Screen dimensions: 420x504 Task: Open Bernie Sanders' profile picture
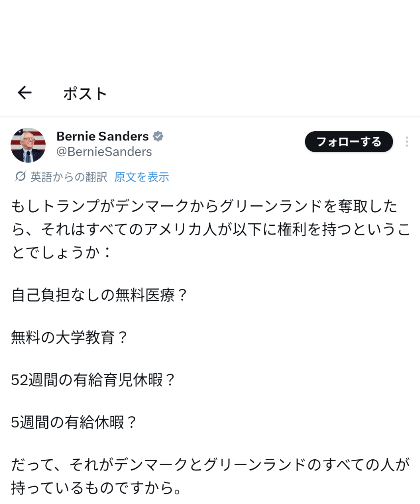click(28, 145)
